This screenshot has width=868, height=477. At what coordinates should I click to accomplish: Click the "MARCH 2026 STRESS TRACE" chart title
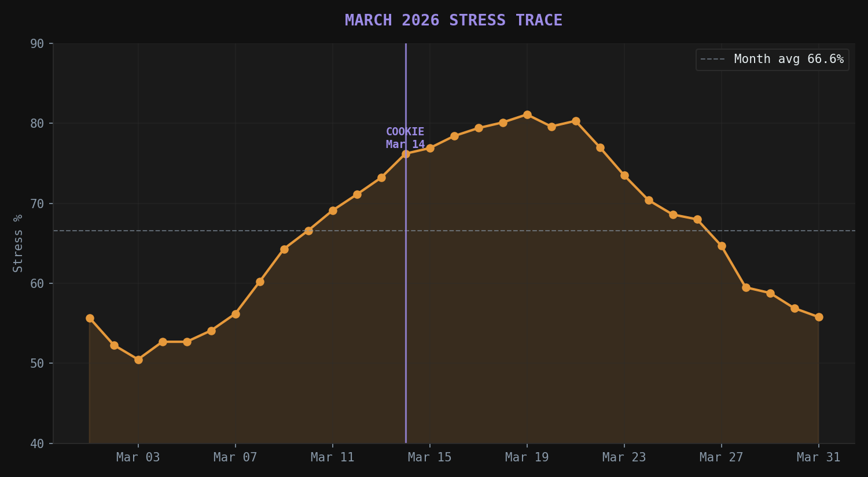point(454,20)
